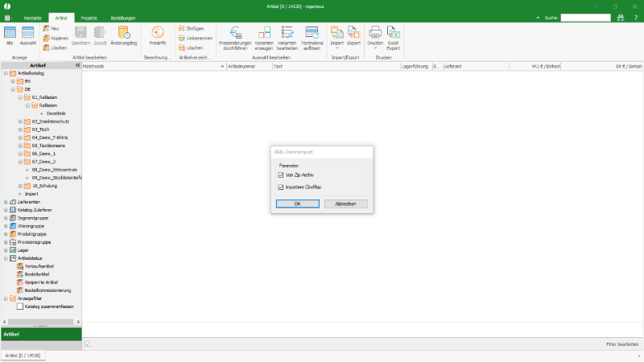The image size is (644, 362).
Task: Open the Änderungslog
Action: point(124,35)
